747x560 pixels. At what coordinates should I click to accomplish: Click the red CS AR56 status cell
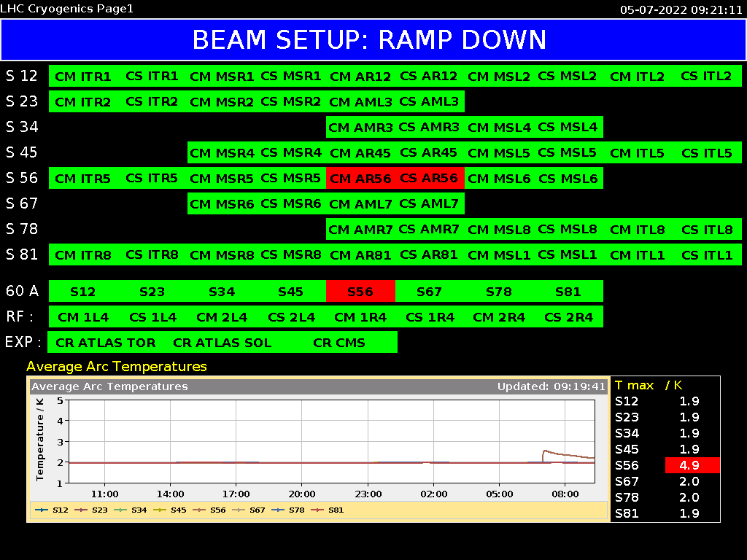pyautogui.click(x=430, y=178)
